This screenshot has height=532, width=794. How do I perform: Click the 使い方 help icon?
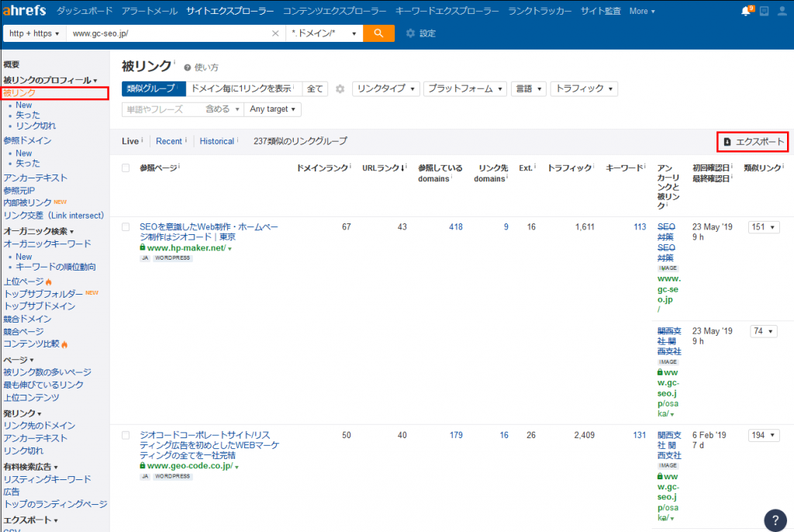(188, 67)
